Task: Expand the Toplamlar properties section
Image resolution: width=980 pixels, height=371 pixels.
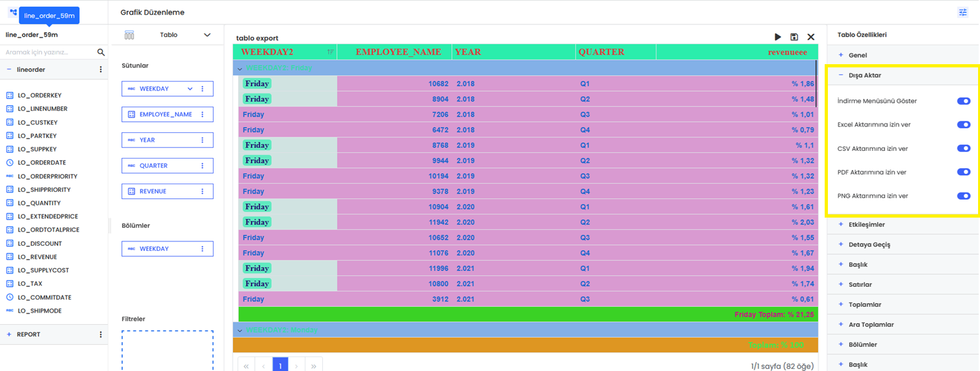Action: tap(864, 305)
